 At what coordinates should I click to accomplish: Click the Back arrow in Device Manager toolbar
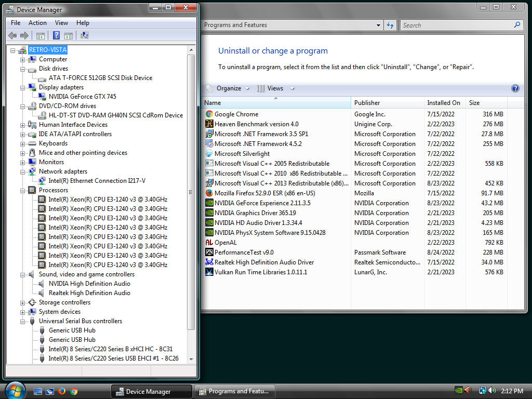tap(12, 36)
